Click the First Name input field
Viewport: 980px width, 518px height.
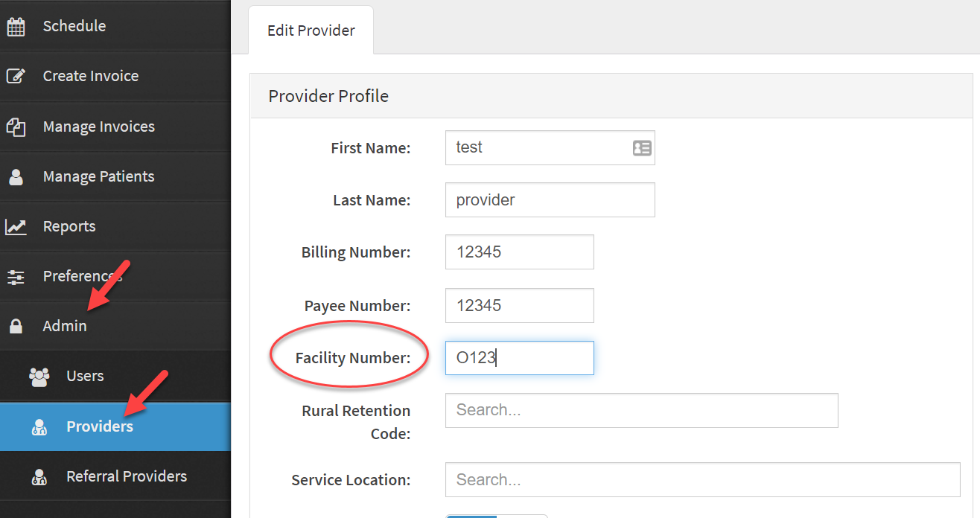coord(550,147)
